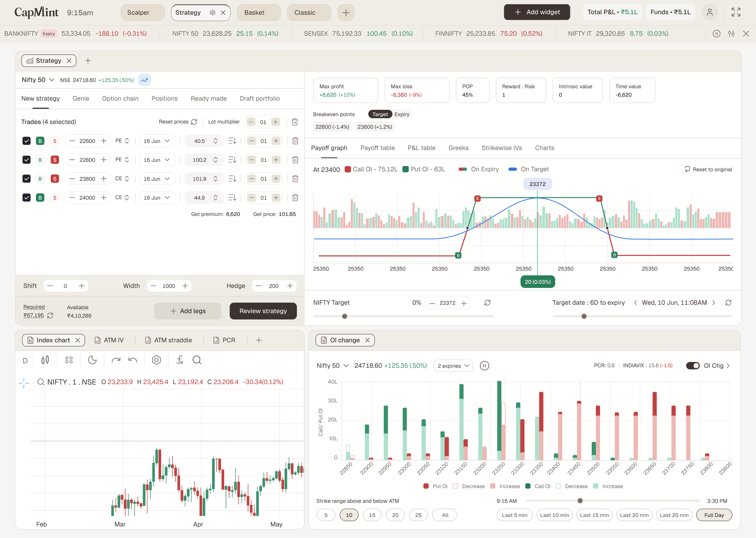Viewport: 756px width, 538px height.
Task: Open the Greeks tab
Action: (x=458, y=148)
